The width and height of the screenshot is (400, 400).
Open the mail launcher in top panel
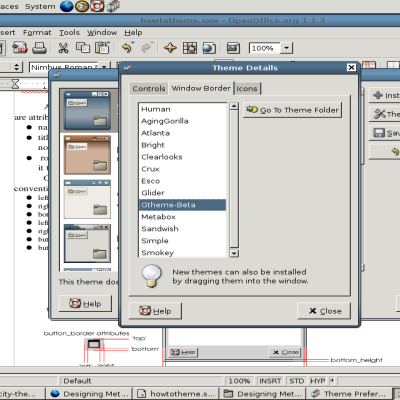[82, 6]
